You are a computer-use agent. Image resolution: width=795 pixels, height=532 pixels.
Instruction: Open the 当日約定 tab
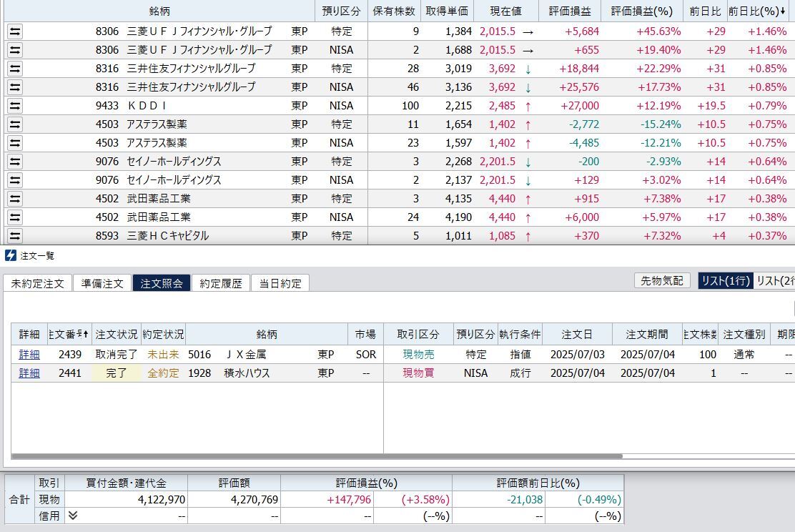(280, 283)
